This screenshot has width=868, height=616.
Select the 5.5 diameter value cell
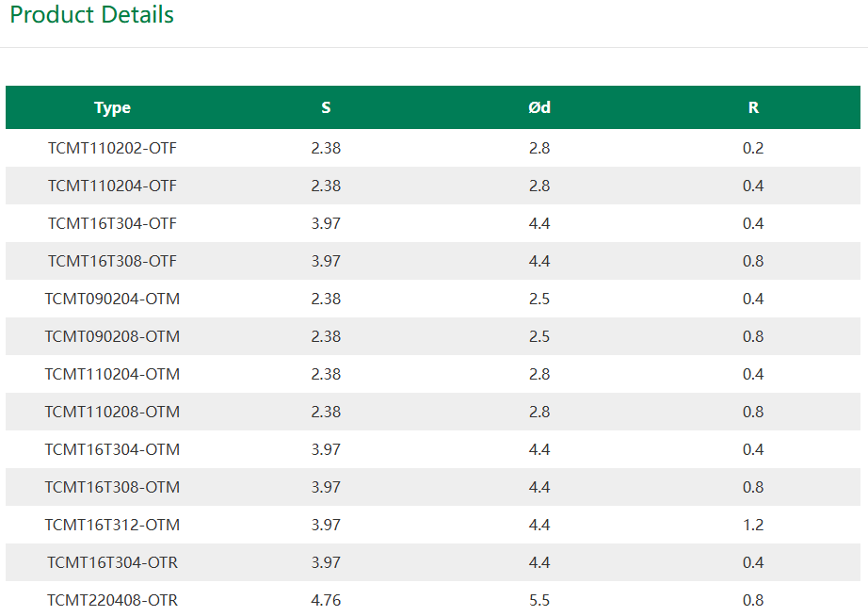tap(539, 600)
